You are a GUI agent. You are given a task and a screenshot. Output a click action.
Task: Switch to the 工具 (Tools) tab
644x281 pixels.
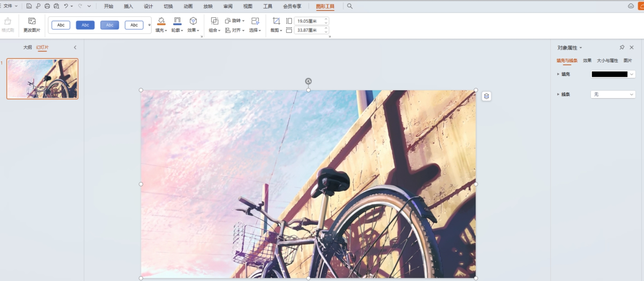[x=268, y=6]
